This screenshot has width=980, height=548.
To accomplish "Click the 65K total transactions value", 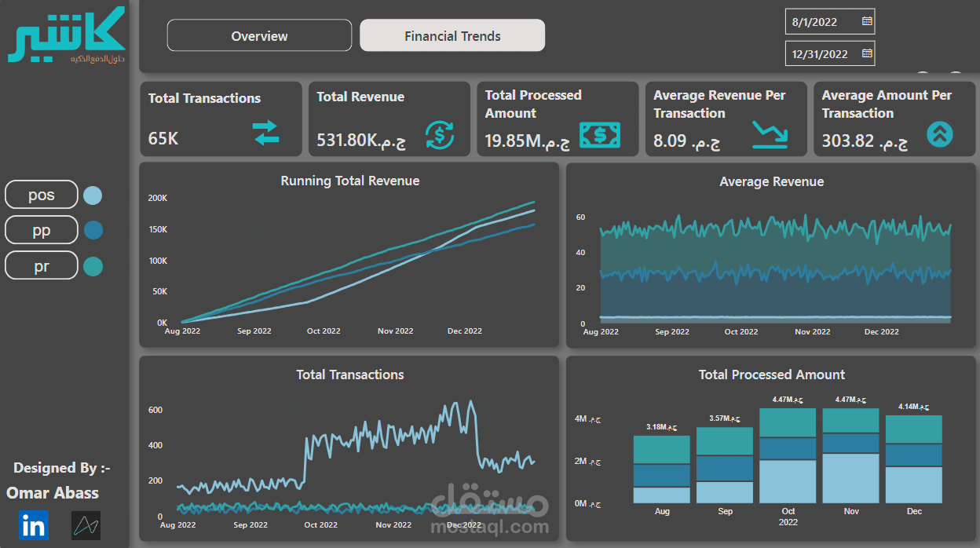I will (163, 139).
